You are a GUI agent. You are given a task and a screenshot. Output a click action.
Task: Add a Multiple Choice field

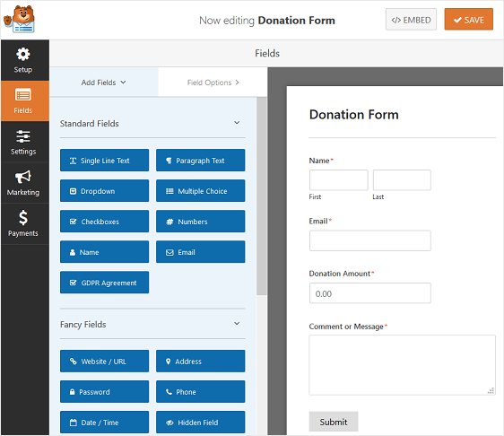[200, 191]
